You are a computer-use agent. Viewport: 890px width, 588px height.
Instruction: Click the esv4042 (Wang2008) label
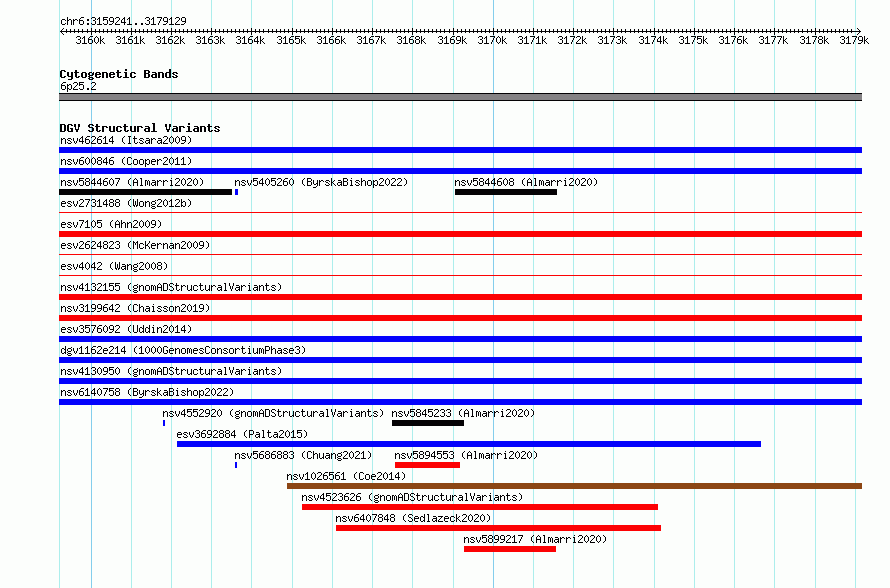click(114, 266)
